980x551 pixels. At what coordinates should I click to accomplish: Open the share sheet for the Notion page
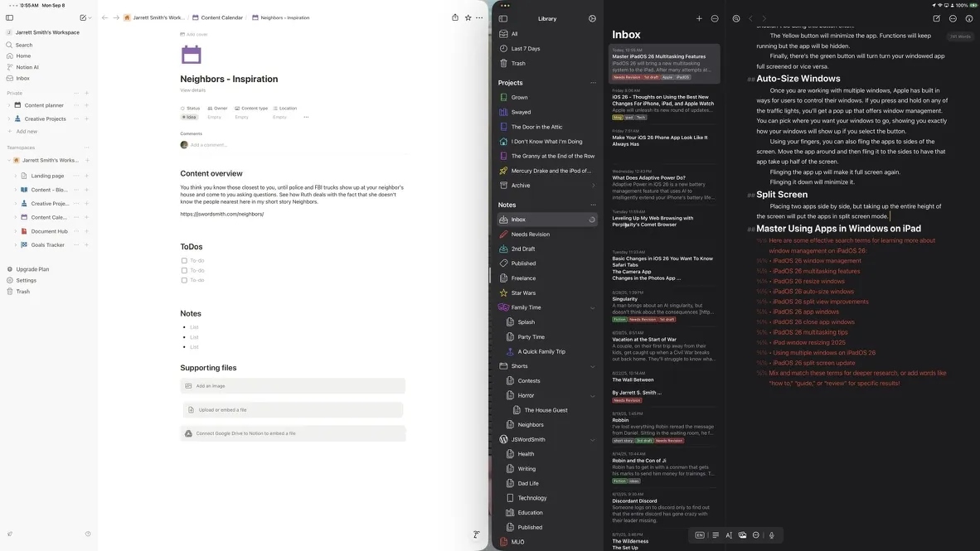454,17
